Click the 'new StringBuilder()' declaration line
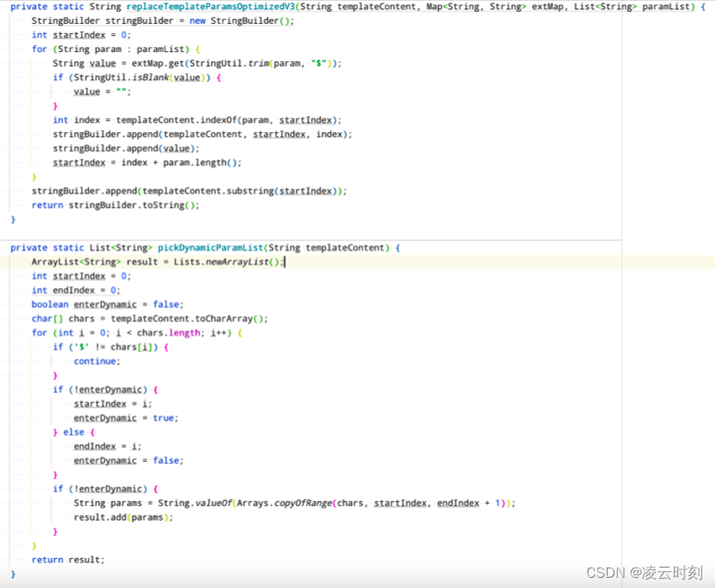Screen dimensions: 715x588 (x=163, y=21)
